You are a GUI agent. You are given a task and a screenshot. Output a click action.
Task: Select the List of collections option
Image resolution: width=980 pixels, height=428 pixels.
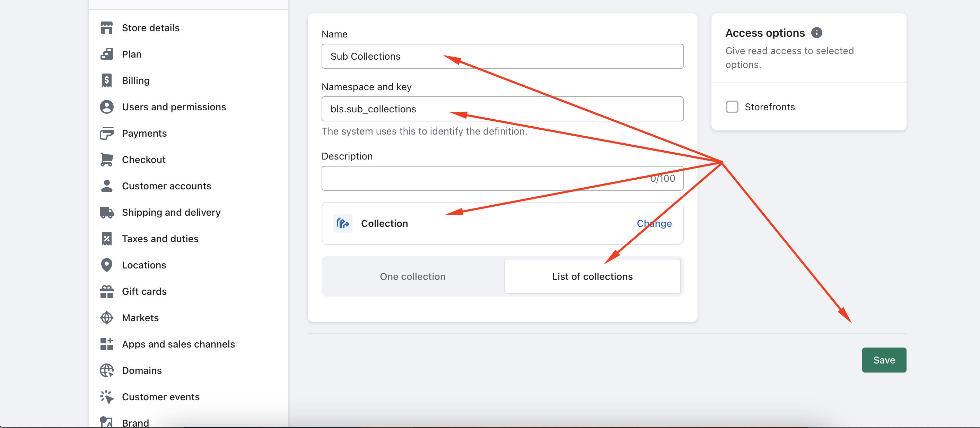coord(592,276)
